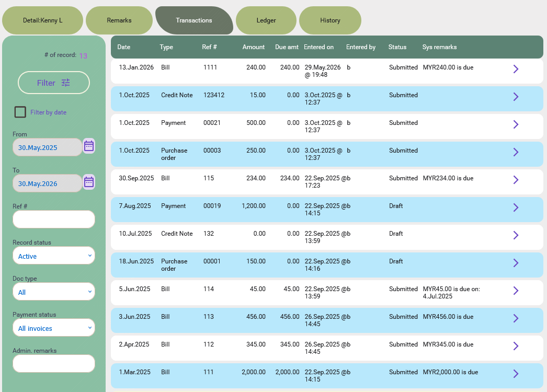The width and height of the screenshot is (547, 392).
Task: Click the MYR2,000.00 is due remark
Action: click(450, 372)
